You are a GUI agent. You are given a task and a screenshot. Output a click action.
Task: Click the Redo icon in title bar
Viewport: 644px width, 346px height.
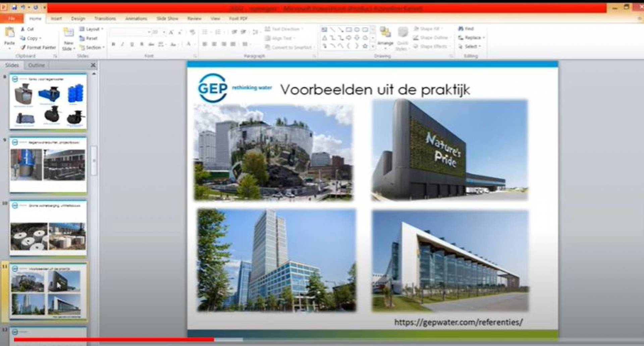point(36,7)
